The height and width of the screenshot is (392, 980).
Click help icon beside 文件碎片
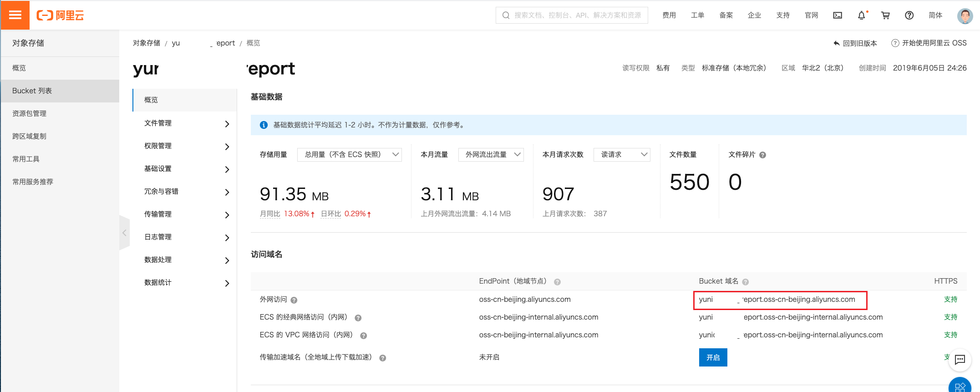tap(763, 155)
